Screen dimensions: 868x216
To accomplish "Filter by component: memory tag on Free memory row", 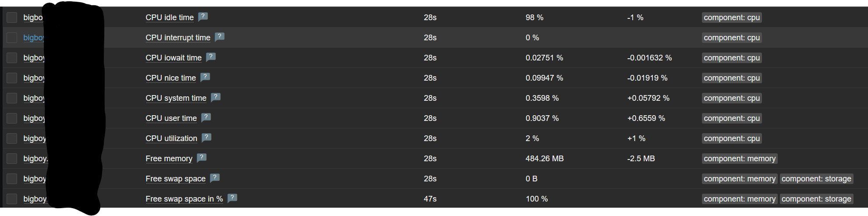I will (739, 159).
